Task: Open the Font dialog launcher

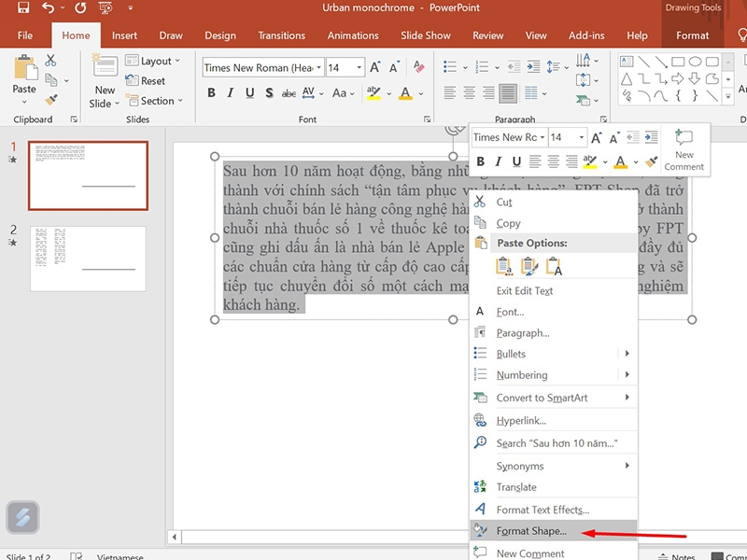Action: pyautogui.click(x=427, y=119)
